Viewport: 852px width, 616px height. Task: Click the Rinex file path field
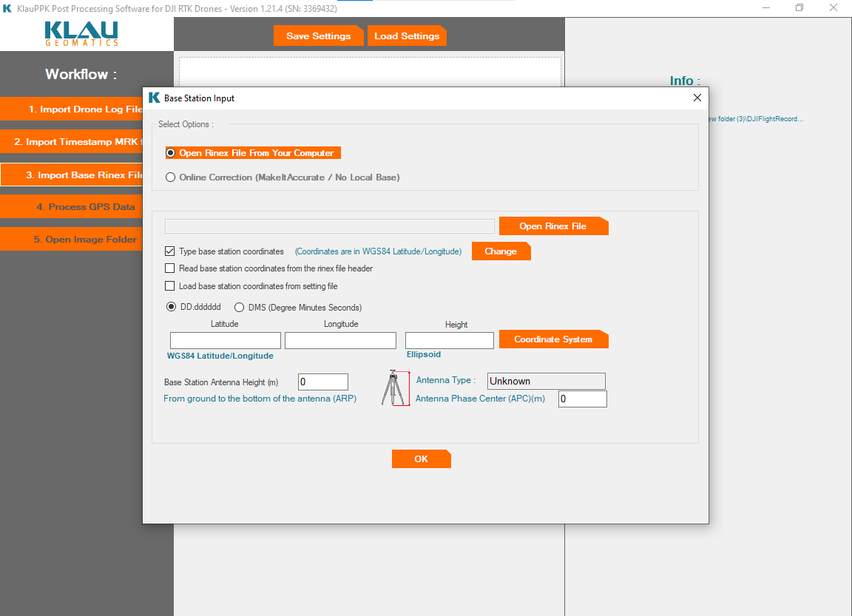click(330, 226)
